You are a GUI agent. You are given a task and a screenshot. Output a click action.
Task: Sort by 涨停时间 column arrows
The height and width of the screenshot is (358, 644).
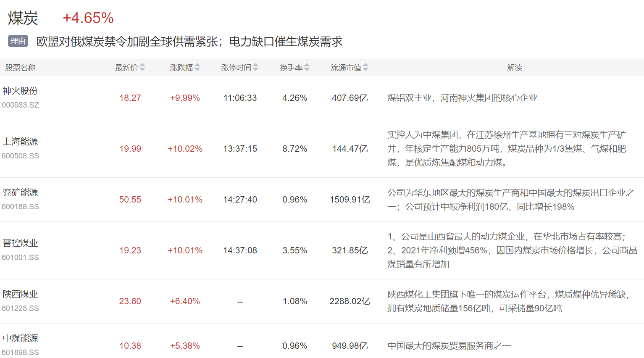click(255, 67)
